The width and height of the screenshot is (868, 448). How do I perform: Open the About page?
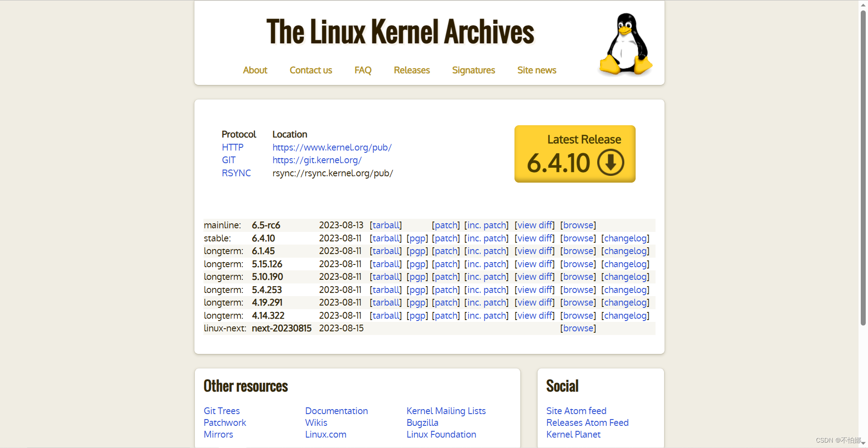(x=255, y=71)
